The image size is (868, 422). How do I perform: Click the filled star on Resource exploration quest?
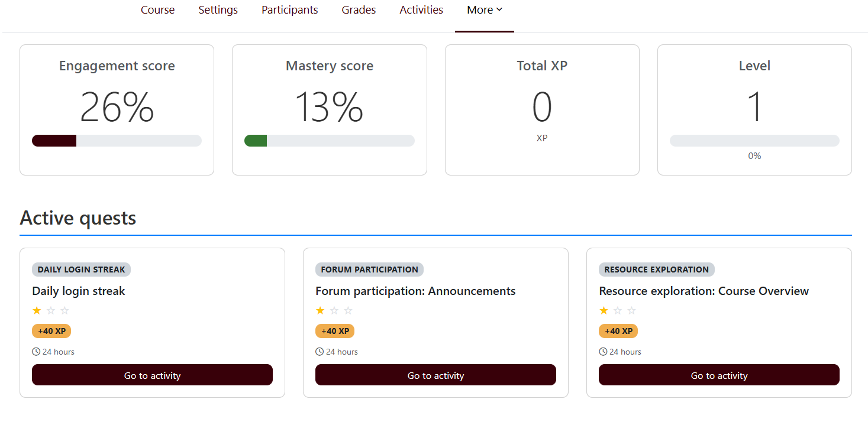604,310
